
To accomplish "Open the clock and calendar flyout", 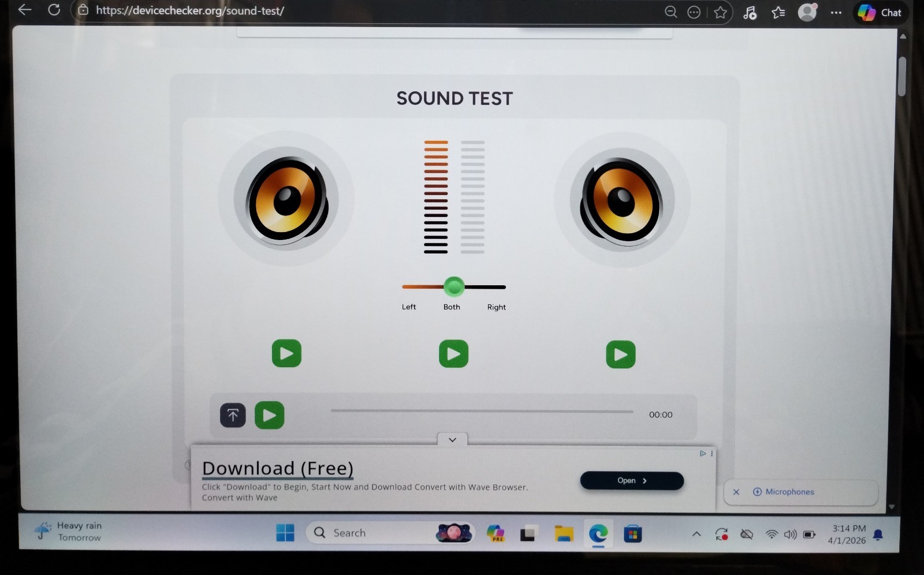I will (x=848, y=535).
